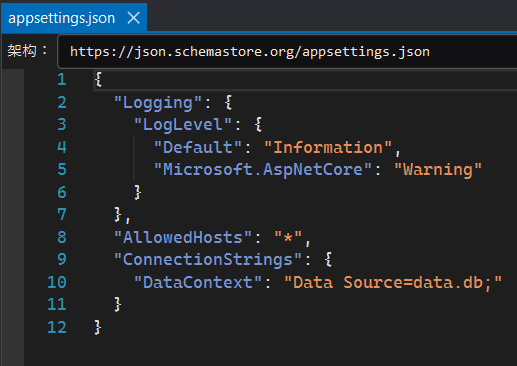
Task: Click the "Information" string value
Action: (328, 147)
